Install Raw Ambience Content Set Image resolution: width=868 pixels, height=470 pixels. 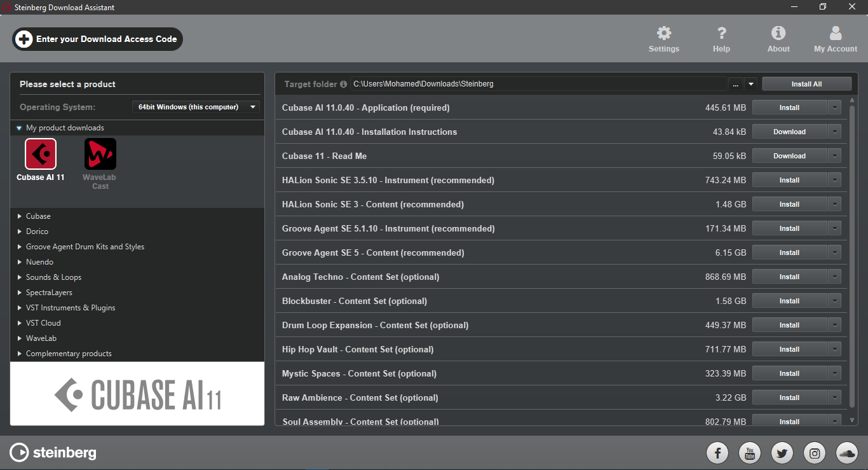[x=790, y=397]
